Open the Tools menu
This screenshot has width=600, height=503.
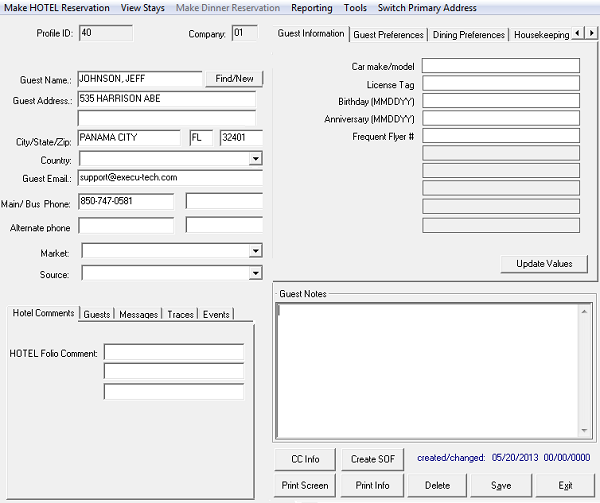[355, 8]
